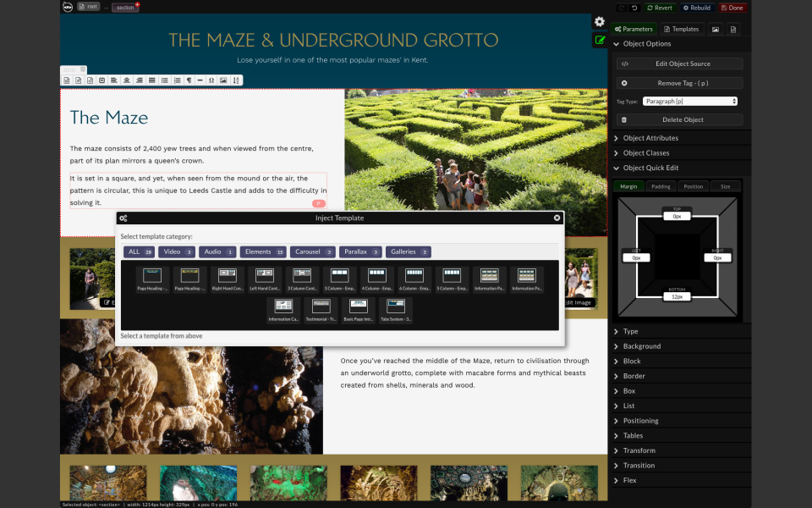Click the root breadcrumb

89,7
